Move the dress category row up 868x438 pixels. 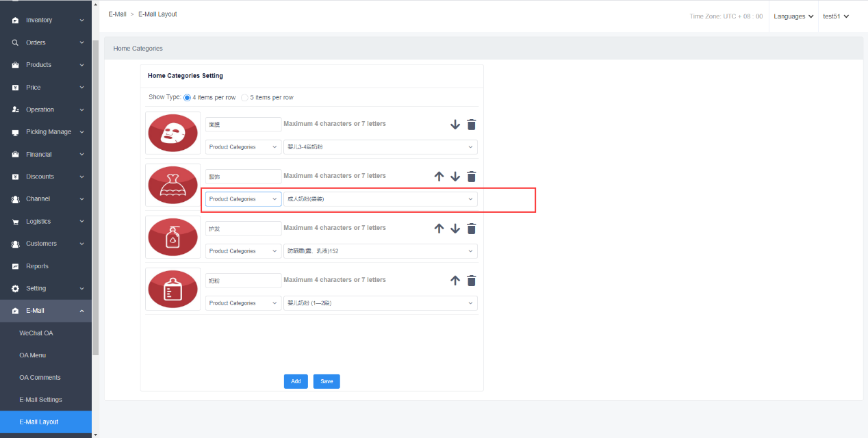(439, 177)
